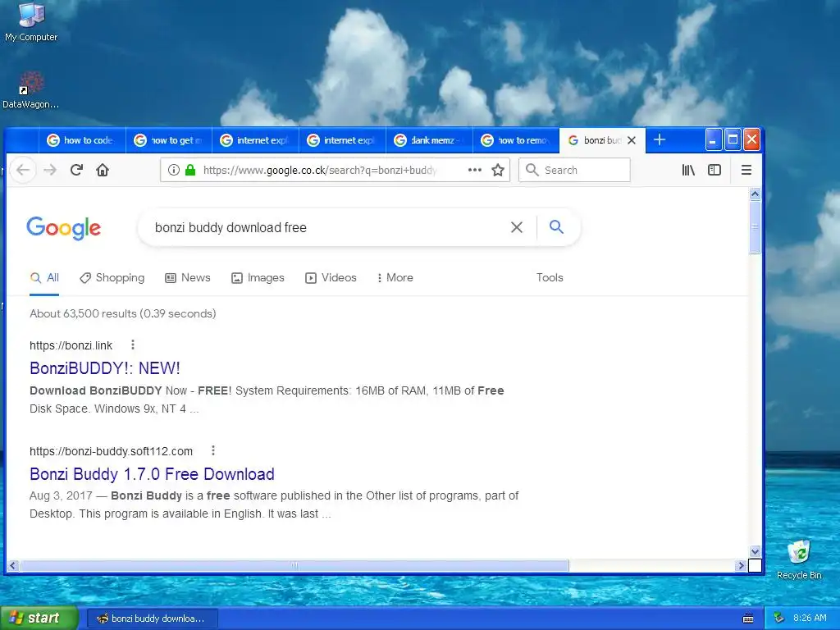Open the Library toolbar icon
The image size is (840, 630).
(x=688, y=171)
